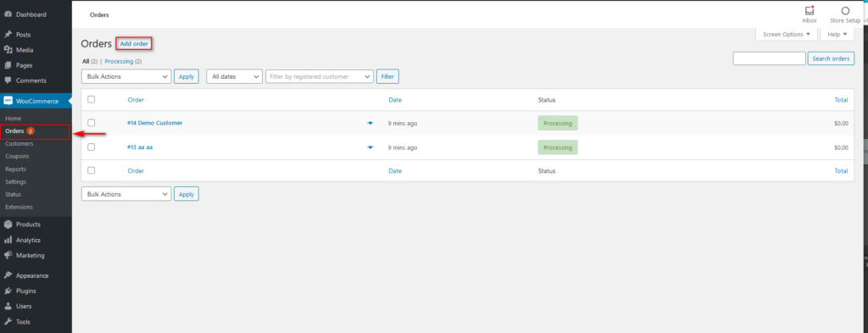Click the Plugins plug icon

click(x=8, y=291)
